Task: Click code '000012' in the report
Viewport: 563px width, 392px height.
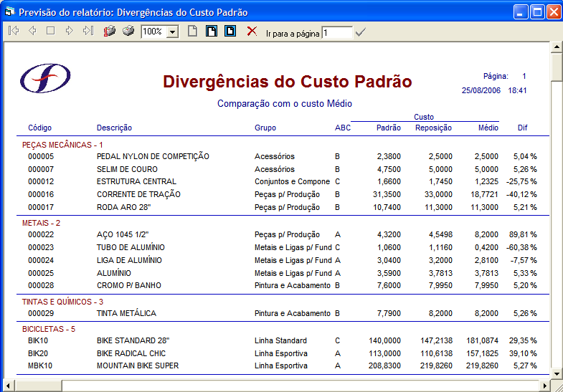Action: tap(41, 182)
